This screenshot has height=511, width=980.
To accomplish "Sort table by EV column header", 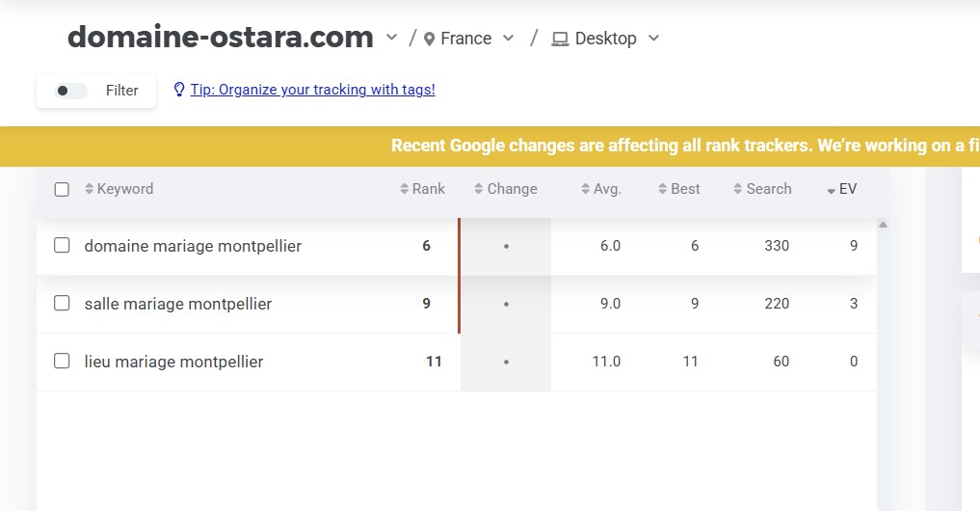I will [x=847, y=189].
